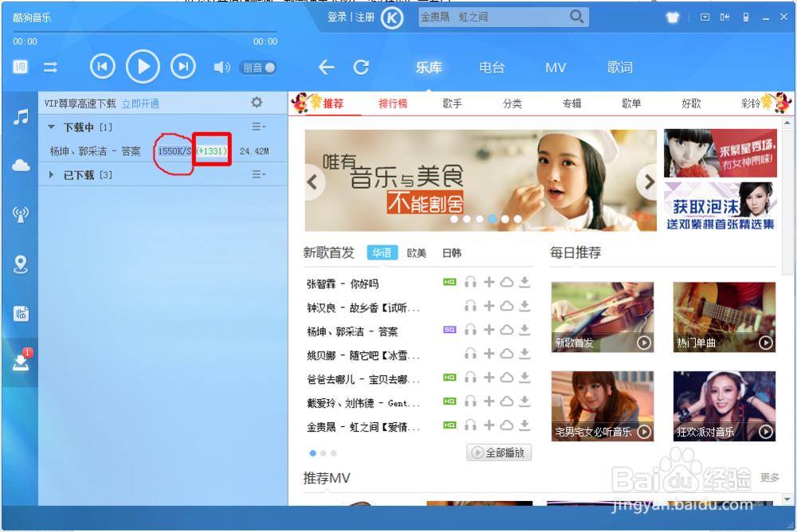Show next banner slide
Viewport: 797px width, 532px height.
pyautogui.click(x=647, y=182)
